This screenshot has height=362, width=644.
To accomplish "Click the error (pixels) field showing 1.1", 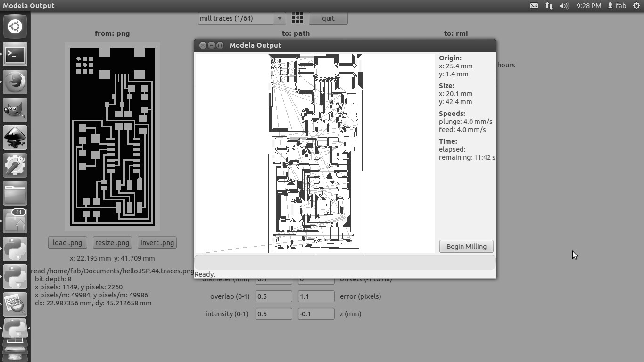I will [316, 296].
